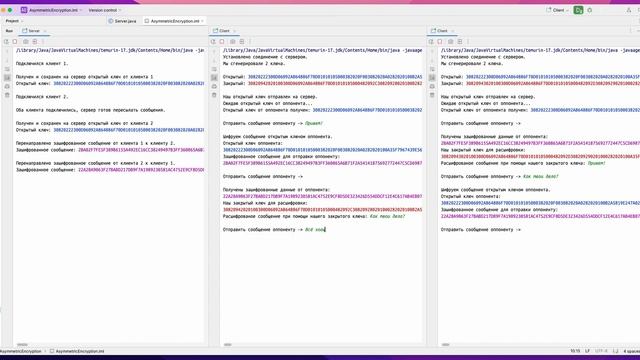Click AsymmetricEncryption.iml breadcrumb in the status bar

[77, 351]
